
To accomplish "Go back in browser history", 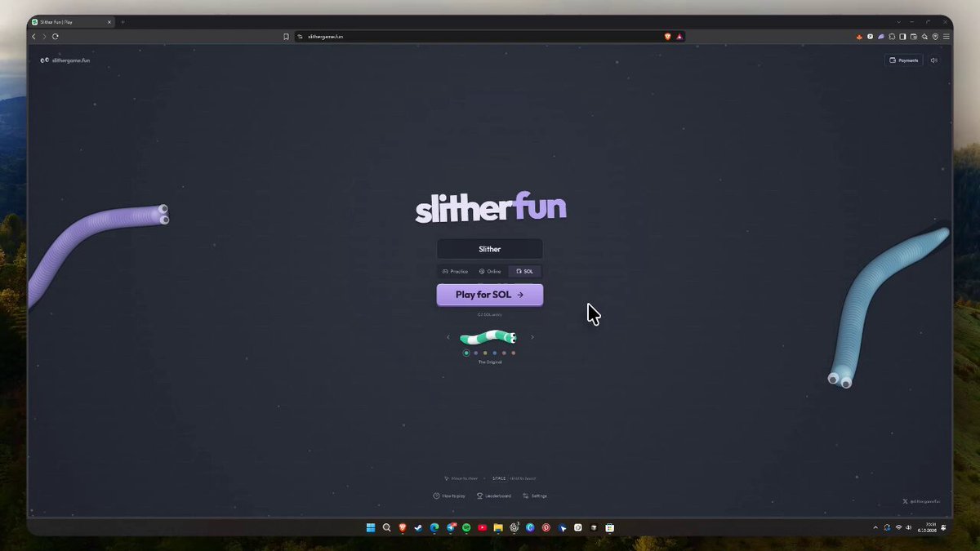I will pyautogui.click(x=33, y=37).
